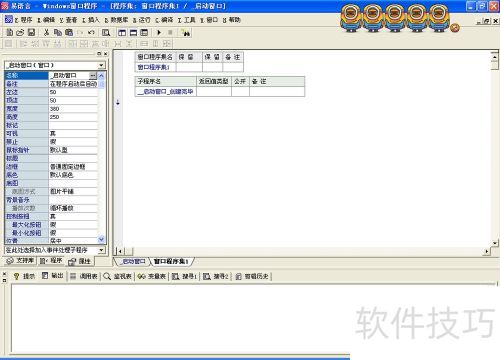The width and height of the screenshot is (500, 360).
Task: Open the 剪辑历史 tab
Action: tap(252, 276)
